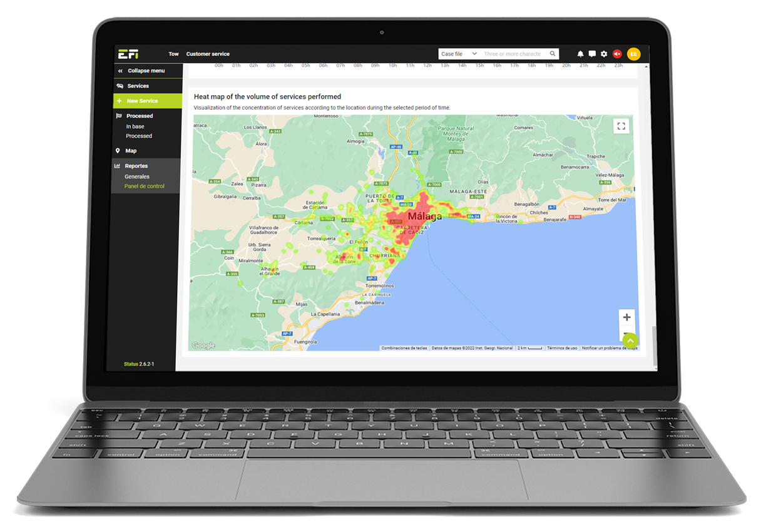Toggle the red muted sound button
Screen dimensions: 766x532
click(617, 54)
